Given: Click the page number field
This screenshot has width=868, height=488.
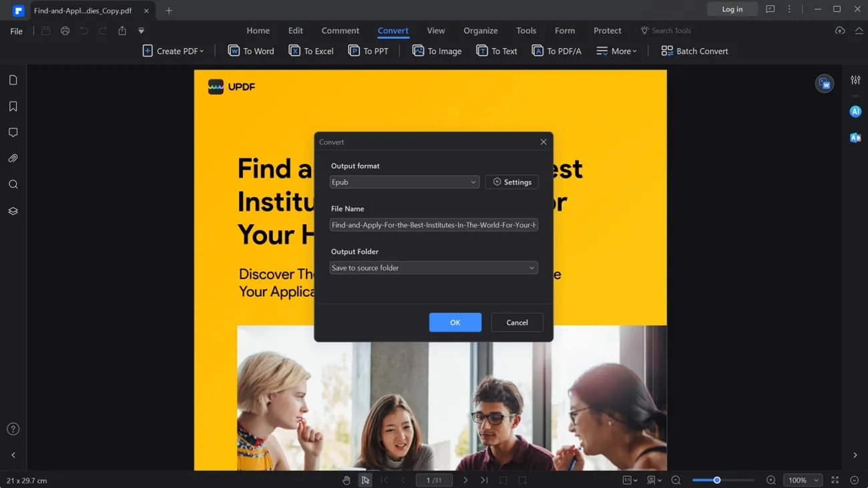Looking at the screenshot, I should click(434, 480).
